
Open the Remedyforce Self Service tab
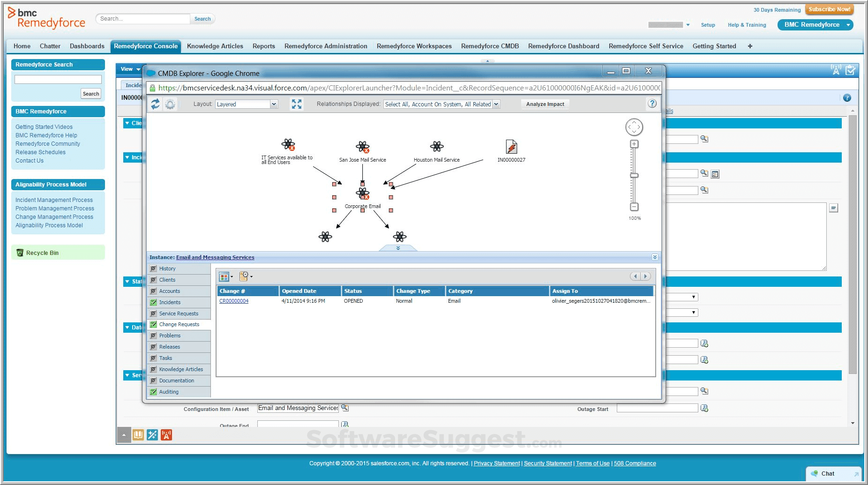point(646,46)
